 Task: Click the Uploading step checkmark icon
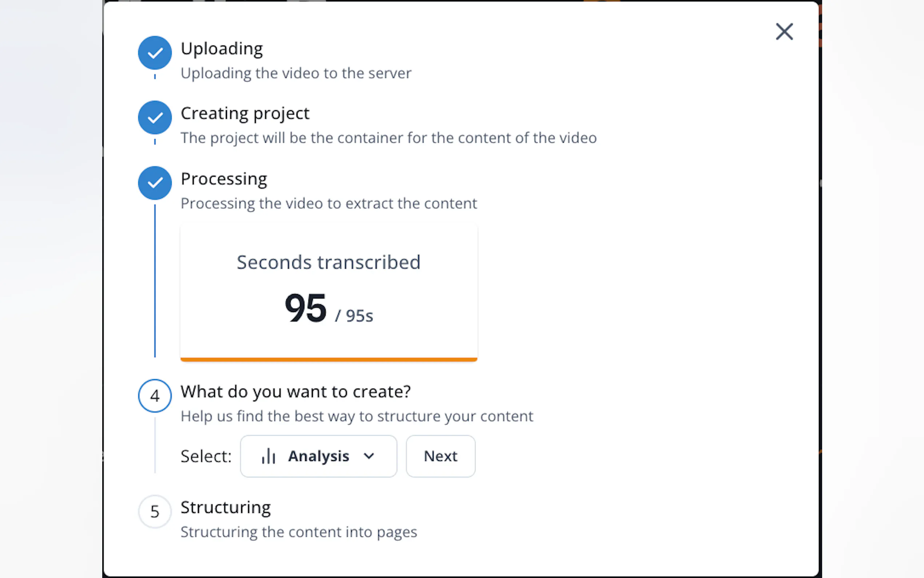tap(155, 53)
